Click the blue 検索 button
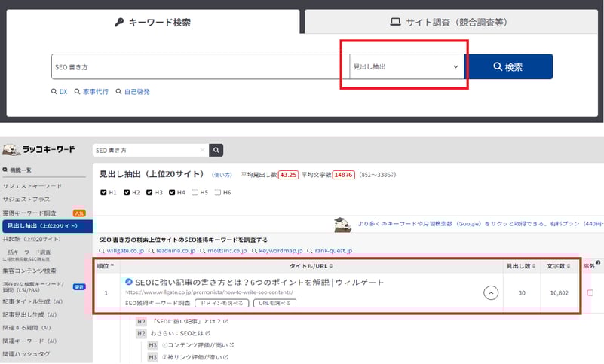Screen dimensions: 604x364 pos(508,66)
